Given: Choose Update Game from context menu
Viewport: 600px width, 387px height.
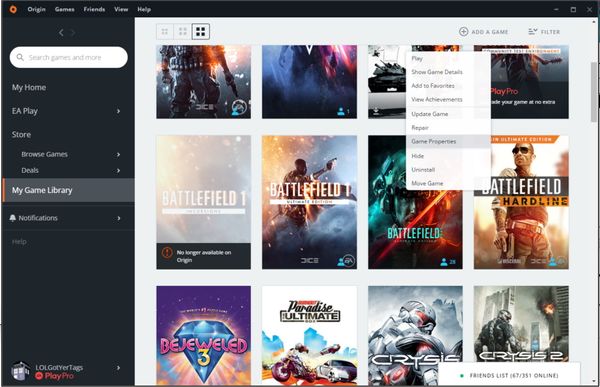Looking at the screenshot, I should [448, 114].
